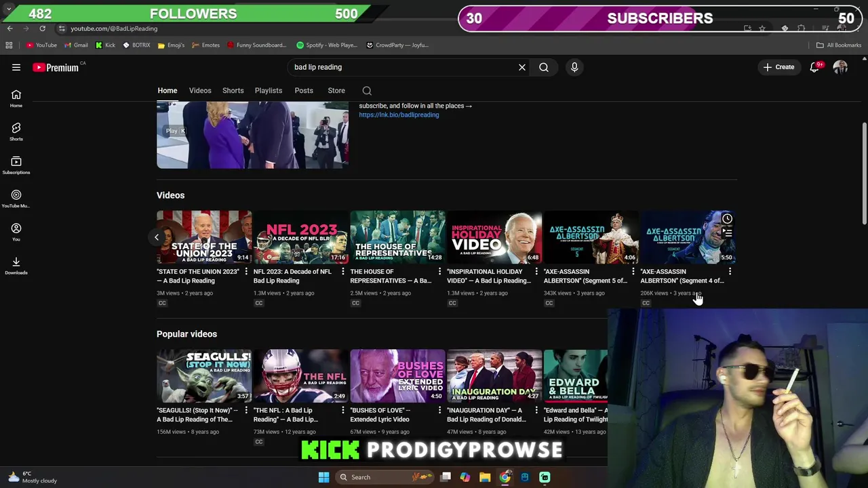Open the YouTube bookmark
The image size is (868, 488).
(41, 45)
